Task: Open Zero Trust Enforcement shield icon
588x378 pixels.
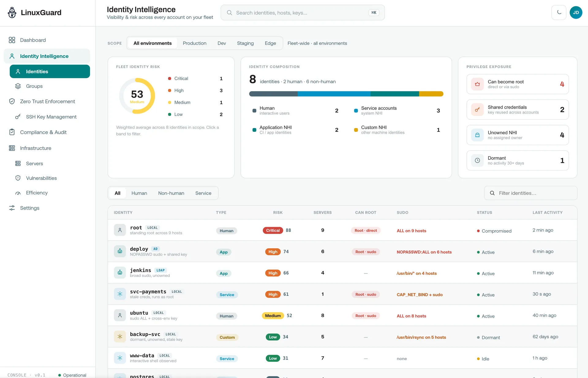Action: [12, 101]
